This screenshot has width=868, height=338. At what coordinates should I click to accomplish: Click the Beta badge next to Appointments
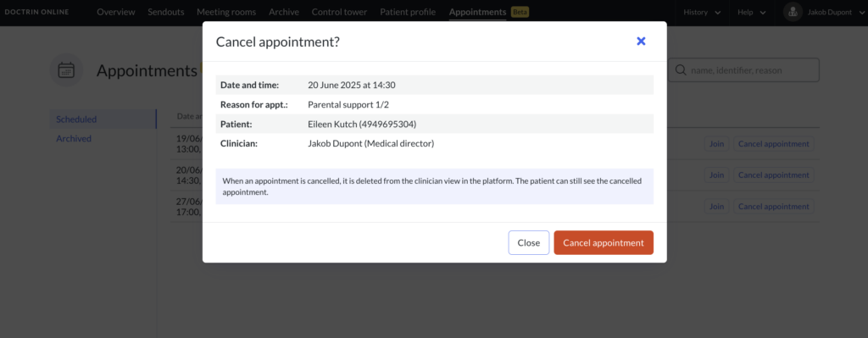pyautogui.click(x=520, y=12)
